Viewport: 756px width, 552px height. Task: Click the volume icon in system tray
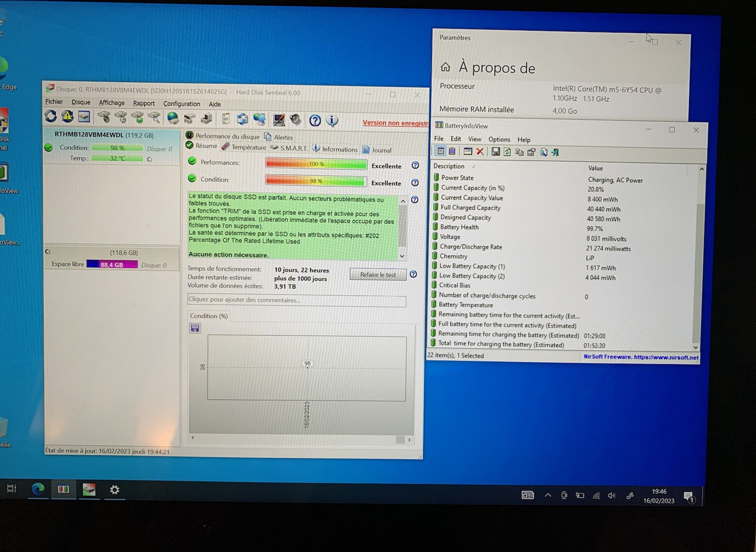(612, 496)
